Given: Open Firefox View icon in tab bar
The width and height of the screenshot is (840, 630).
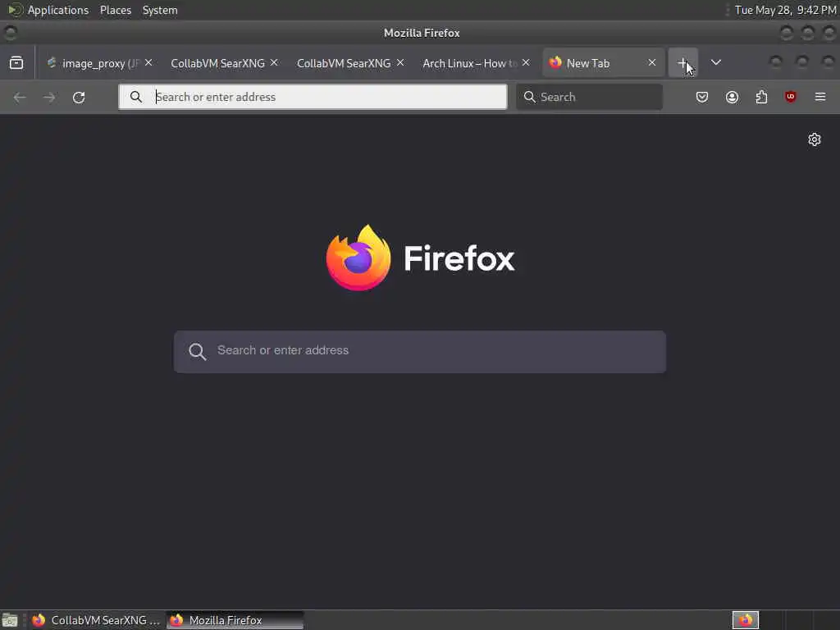Looking at the screenshot, I should tap(16, 62).
